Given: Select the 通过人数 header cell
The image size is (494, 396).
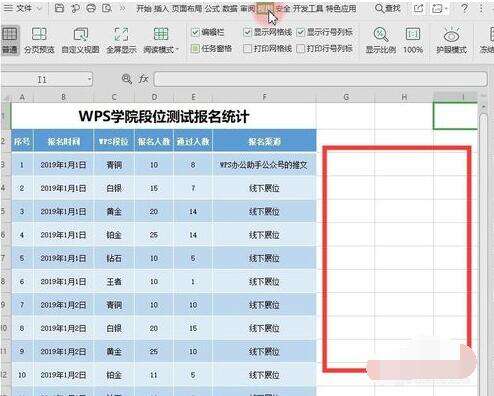Looking at the screenshot, I should click(x=193, y=141).
